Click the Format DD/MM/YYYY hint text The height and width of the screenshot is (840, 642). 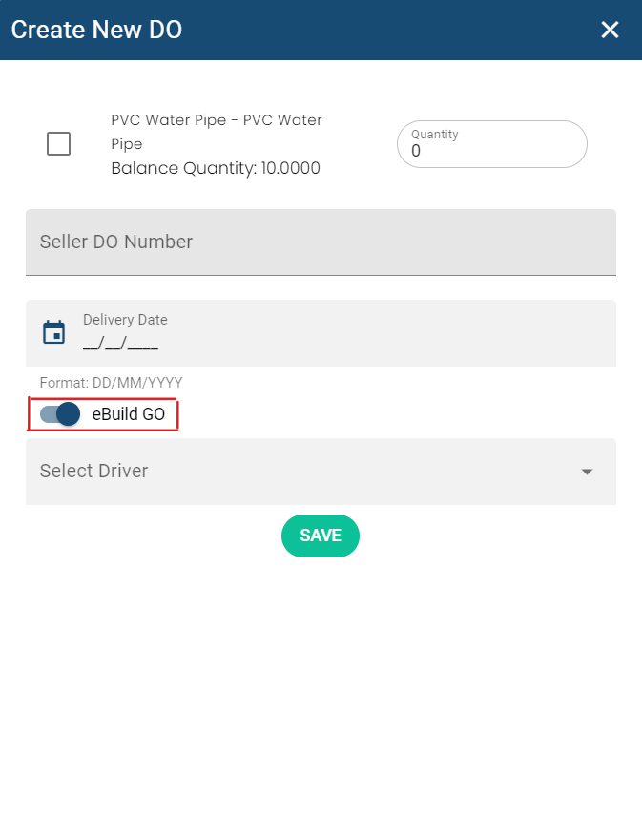pos(111,383)
